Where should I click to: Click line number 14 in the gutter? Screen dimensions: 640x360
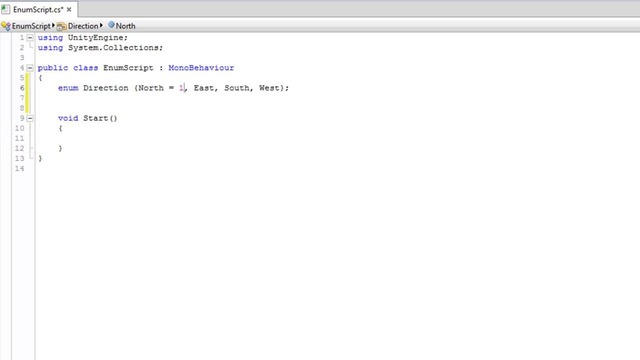point(20,169)
